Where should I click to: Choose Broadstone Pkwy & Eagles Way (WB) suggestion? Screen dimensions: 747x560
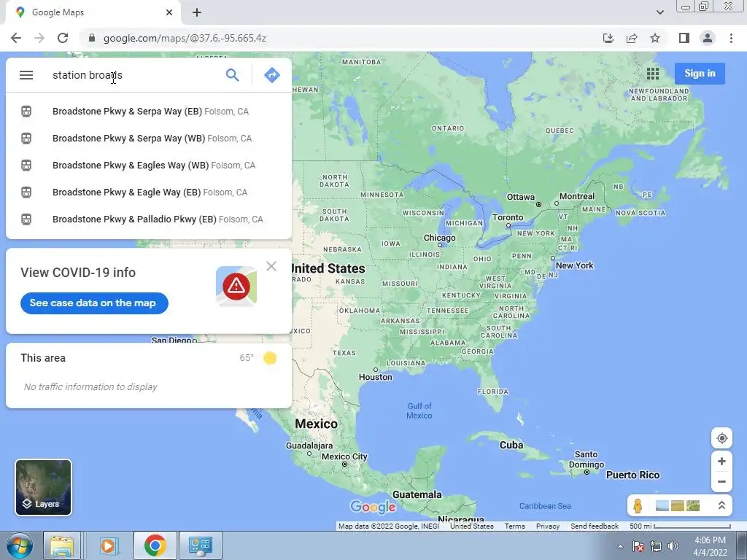pos(149,166)
